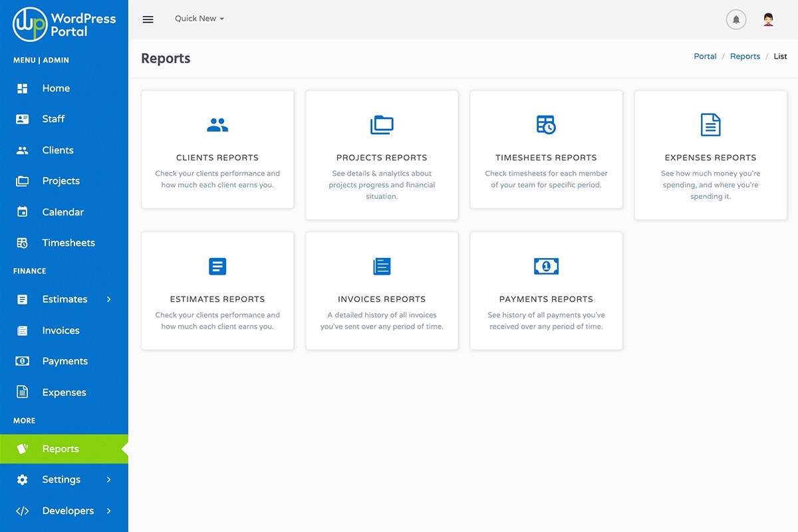798x532 pixels.
Task: Click the Portal breadcrumb link
Action: 705,56
